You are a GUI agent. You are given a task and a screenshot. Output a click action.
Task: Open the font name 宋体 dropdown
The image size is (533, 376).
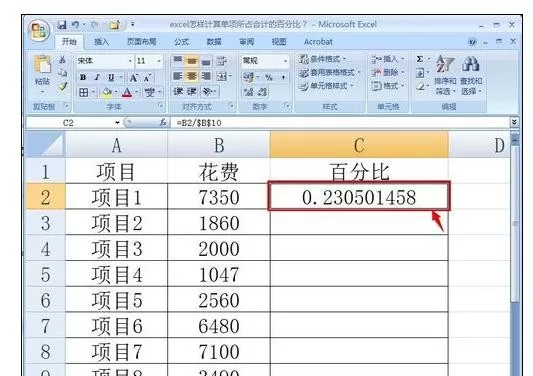point(130,61)
